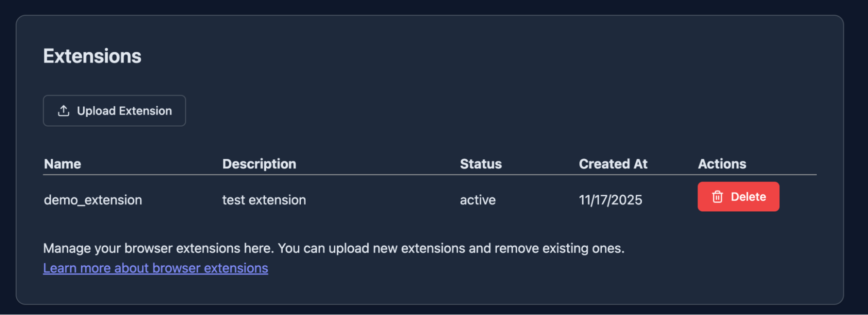Click the Upload Extension button
This screenshot has height=315, width=868.
(x=114, y=111)
